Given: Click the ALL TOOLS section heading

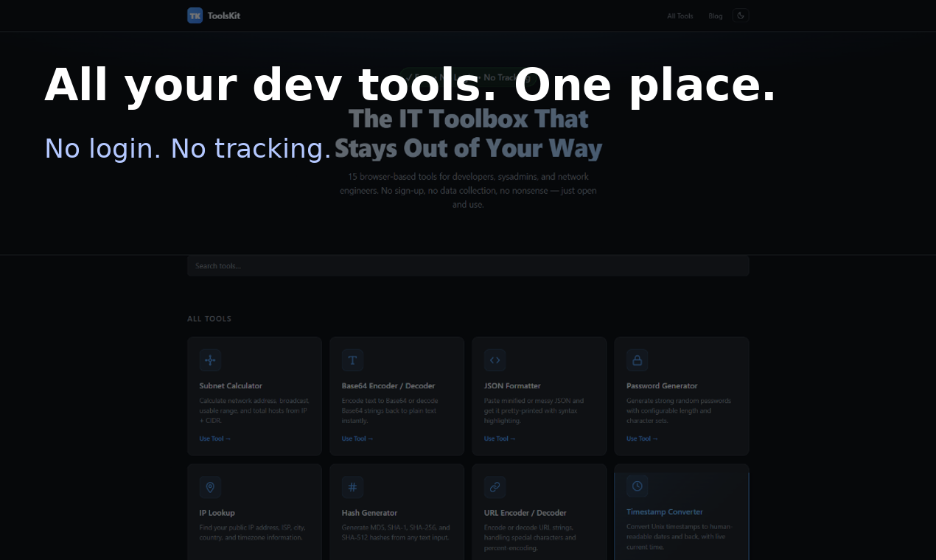Looking at the screenshot, I should pos(209,319).
